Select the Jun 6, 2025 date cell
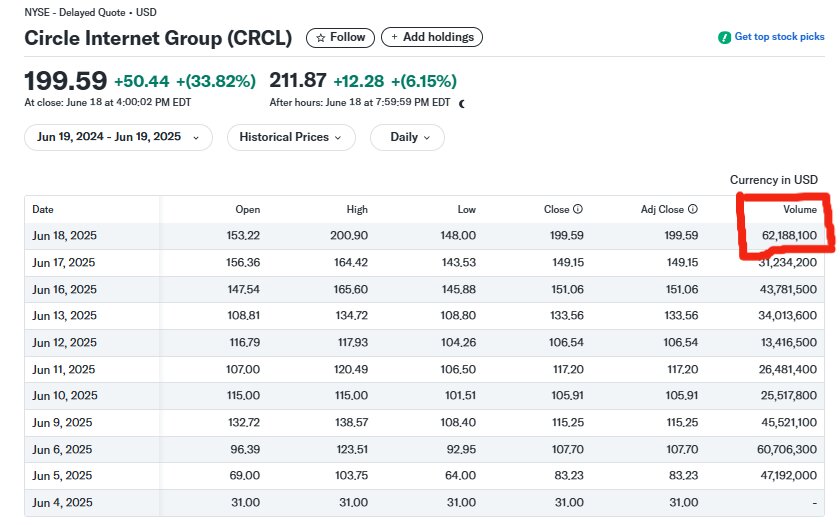The height and width of the screenshot is (525, 840). pyautogui.click(x=62, y=449)
